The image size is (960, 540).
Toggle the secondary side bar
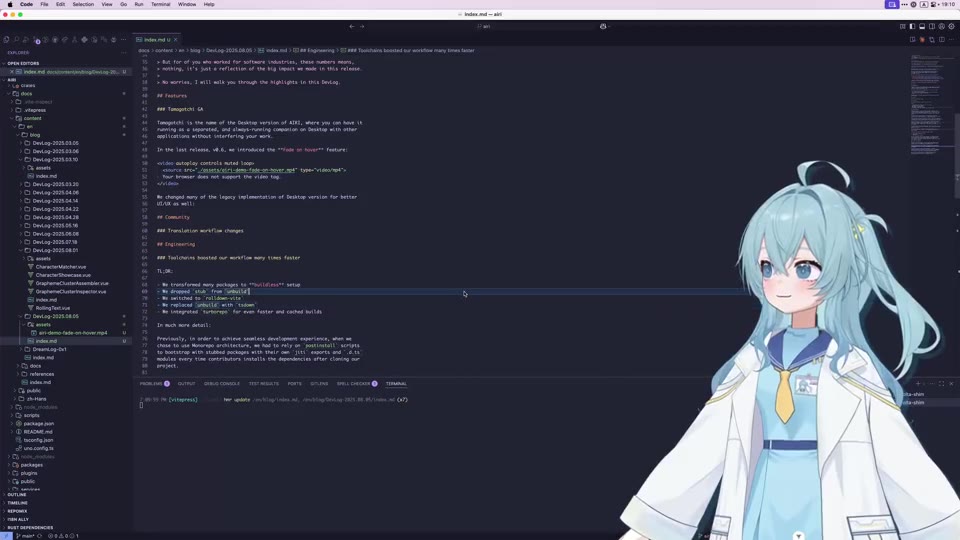(x=932, y=26)
